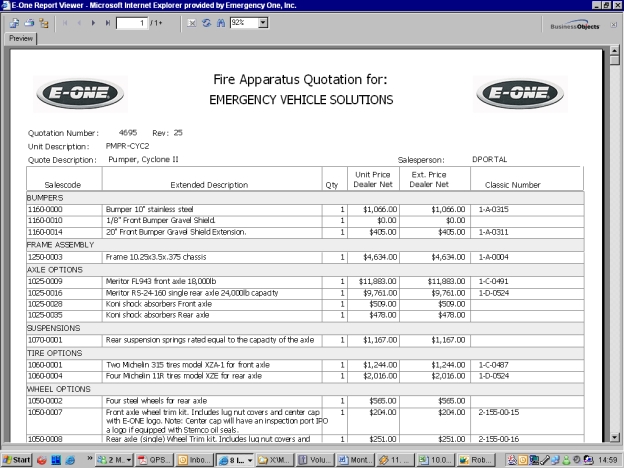Click the system clock 14:59

[x=608, y=460]
